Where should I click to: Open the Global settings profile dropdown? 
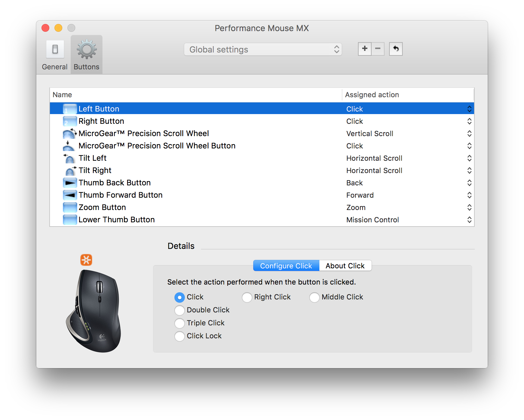263,49
